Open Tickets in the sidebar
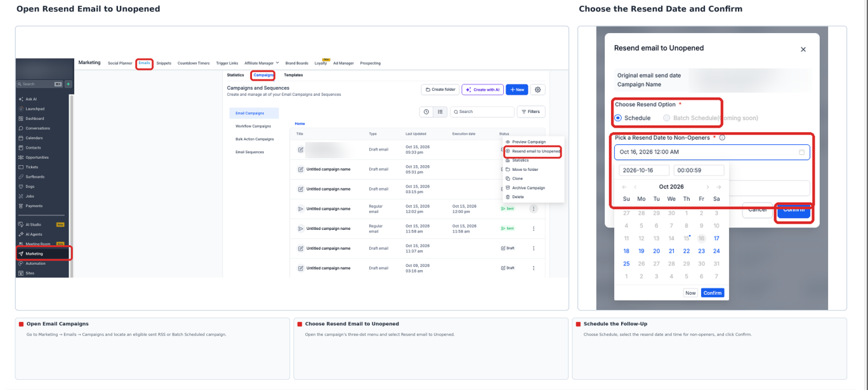868x390 pixels. click(x=32, y=167)
